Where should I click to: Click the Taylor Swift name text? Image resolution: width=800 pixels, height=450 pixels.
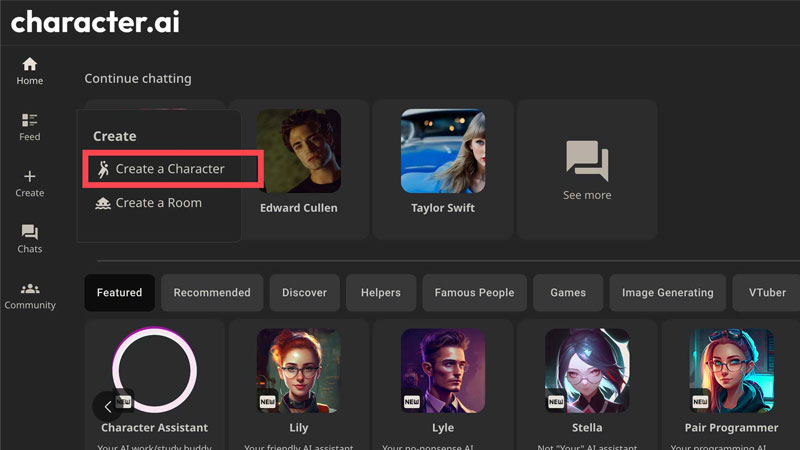click(x=443, y=208)
